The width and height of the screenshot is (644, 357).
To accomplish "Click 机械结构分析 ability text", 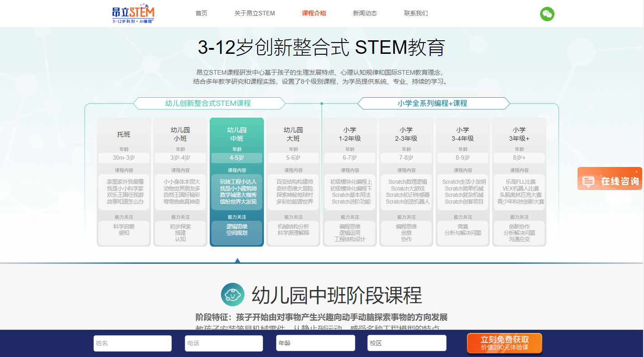I will 293,226.
